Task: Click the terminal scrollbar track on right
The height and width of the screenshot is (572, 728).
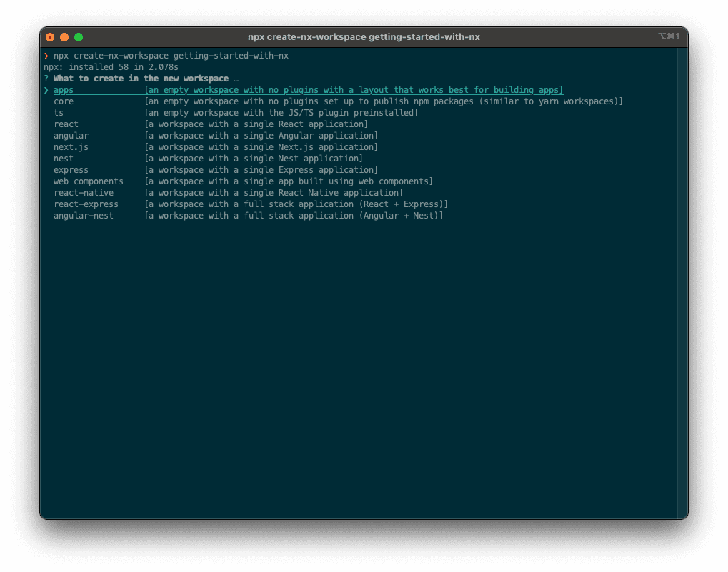Action: coord(682,286)
